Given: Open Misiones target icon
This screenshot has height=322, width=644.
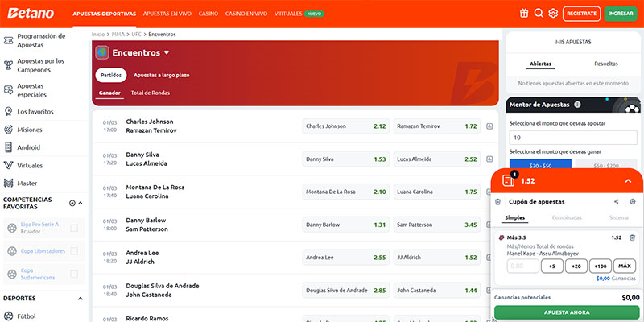Looking at the screenshot, I should tap(8, 130).
